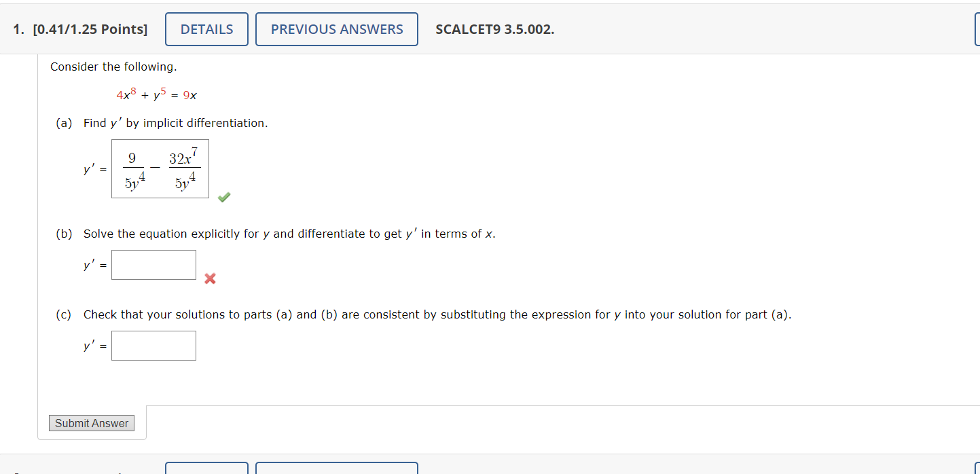
Task: Click the Consider the following heading
Action: tap(113, 66)
